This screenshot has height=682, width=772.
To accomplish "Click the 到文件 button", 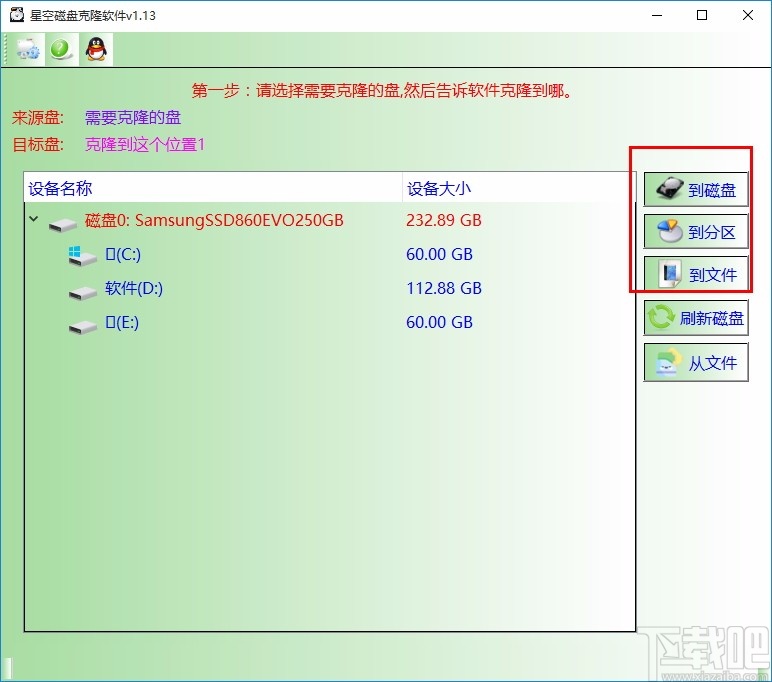I will coord(696,274).
